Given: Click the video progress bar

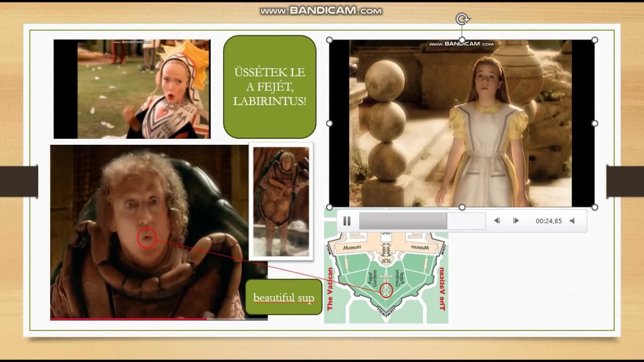Looking at the screenshot, I should pos(422,221).
